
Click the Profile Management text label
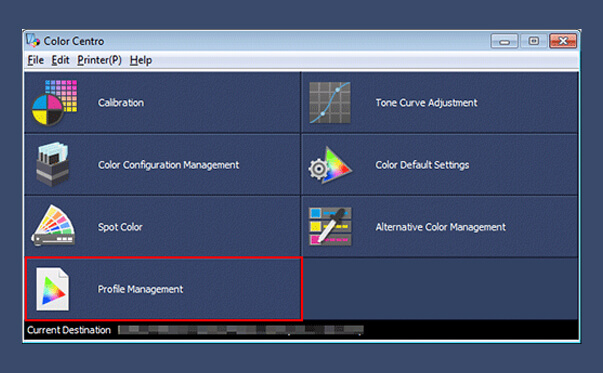coord(140,289)
